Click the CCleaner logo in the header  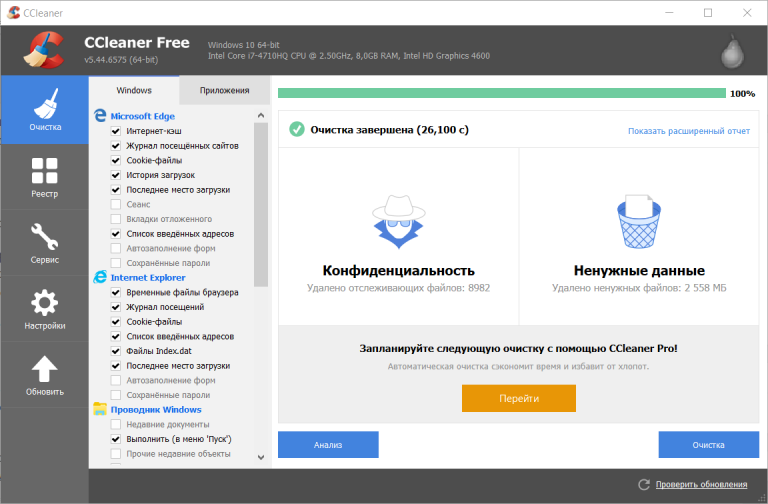click(45, 50)
